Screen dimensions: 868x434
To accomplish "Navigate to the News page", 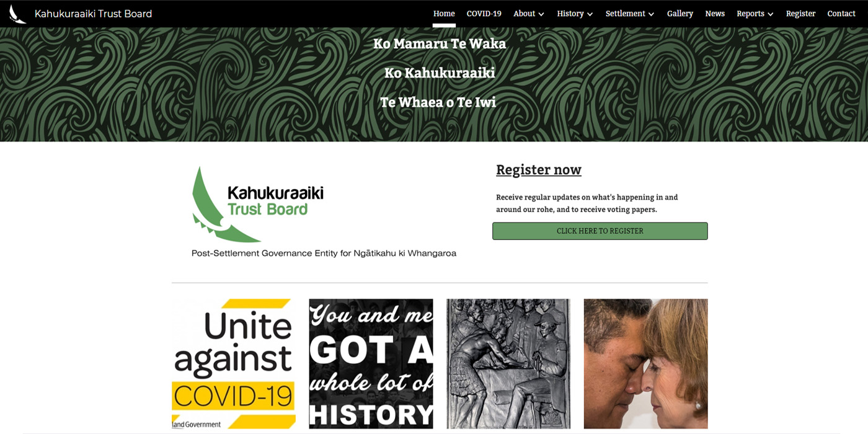I will (715, 14).
